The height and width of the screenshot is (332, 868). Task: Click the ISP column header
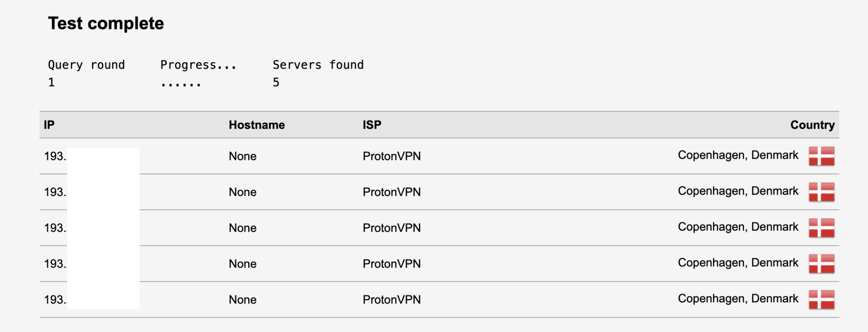pos(372,125)
